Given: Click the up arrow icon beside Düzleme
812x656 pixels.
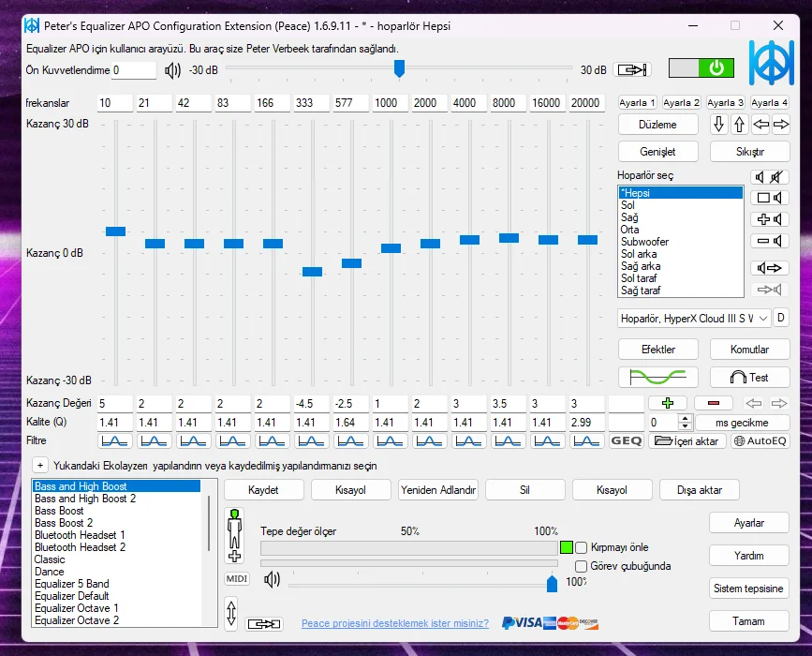Looking at the screenshot, I should click(739, 125).
